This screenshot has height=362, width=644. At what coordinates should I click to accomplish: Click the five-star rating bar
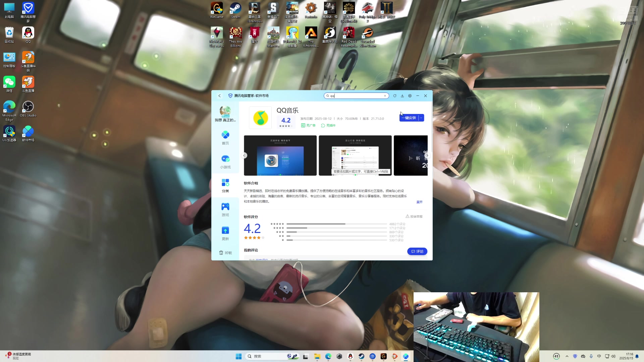point(337,224)
